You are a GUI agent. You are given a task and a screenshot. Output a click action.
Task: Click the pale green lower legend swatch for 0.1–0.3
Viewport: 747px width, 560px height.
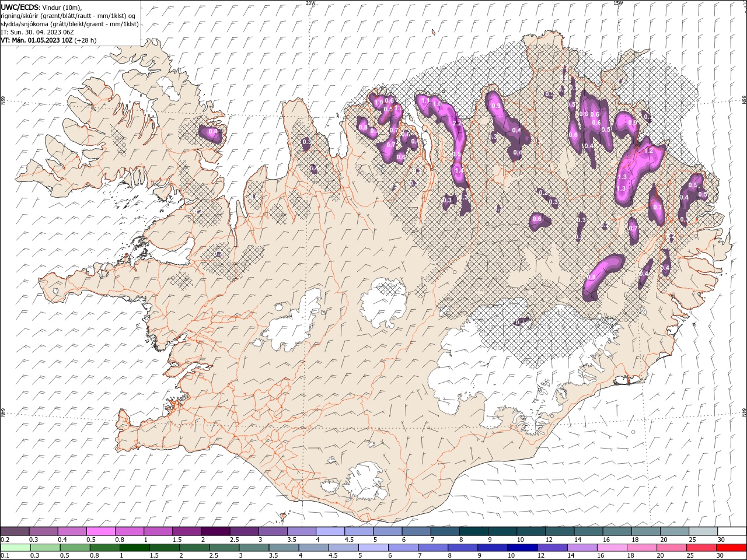15,548
